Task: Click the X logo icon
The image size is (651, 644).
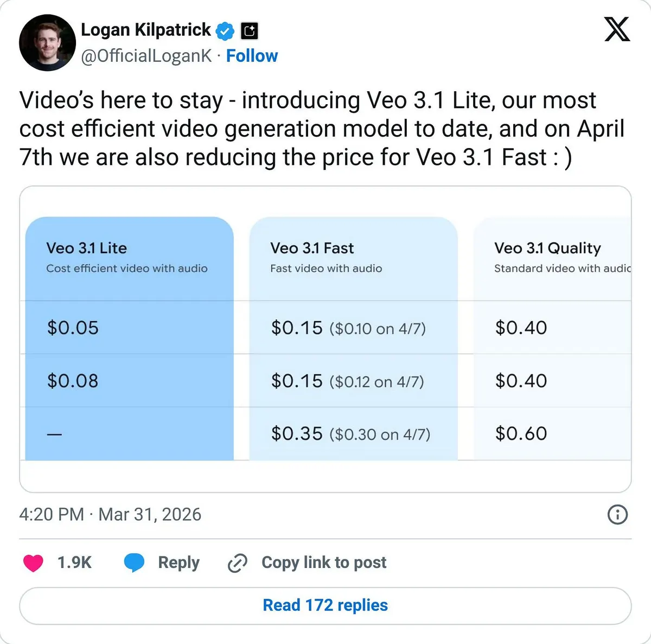Action: (617, 29)
